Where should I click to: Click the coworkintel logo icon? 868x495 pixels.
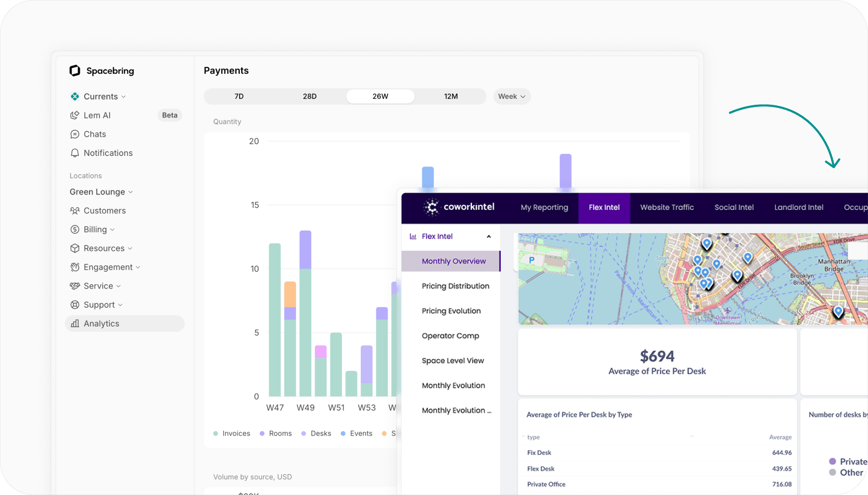tap(432, 207)
